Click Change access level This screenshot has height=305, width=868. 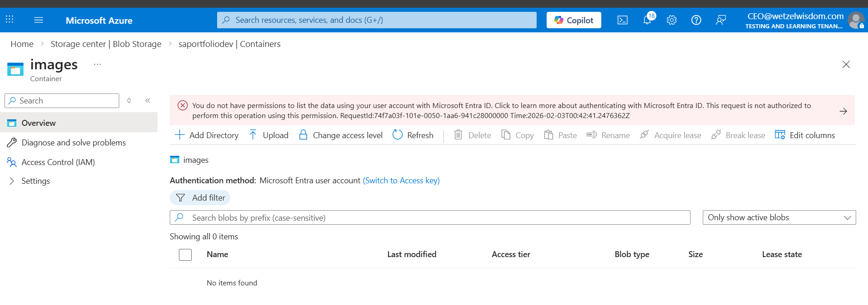pos(341,135)
